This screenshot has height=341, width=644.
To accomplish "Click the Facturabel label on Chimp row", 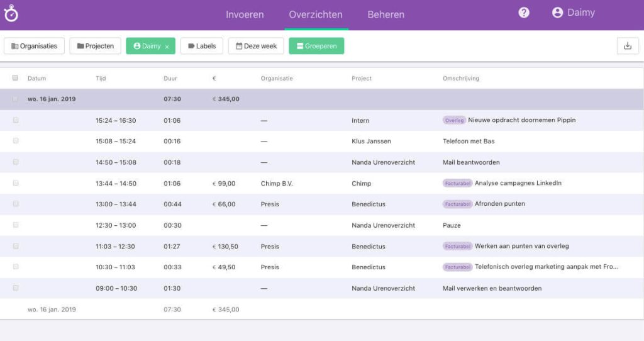I will (457, 183).
